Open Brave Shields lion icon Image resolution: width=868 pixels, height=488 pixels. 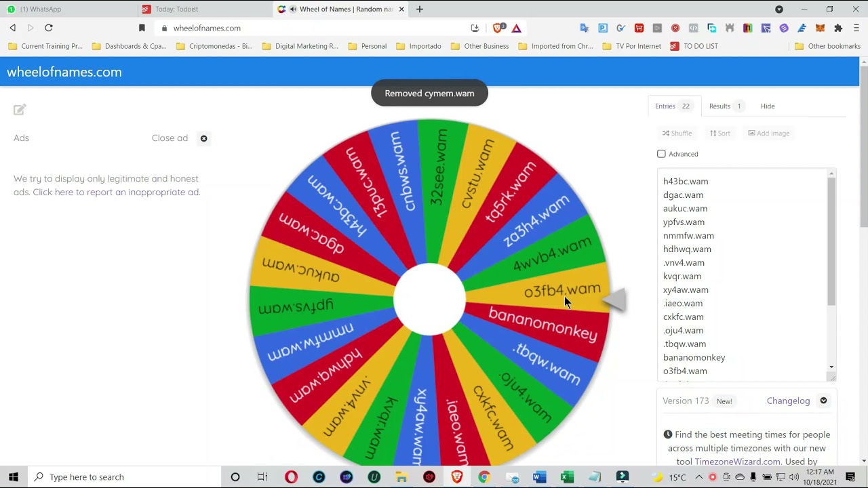498,28
